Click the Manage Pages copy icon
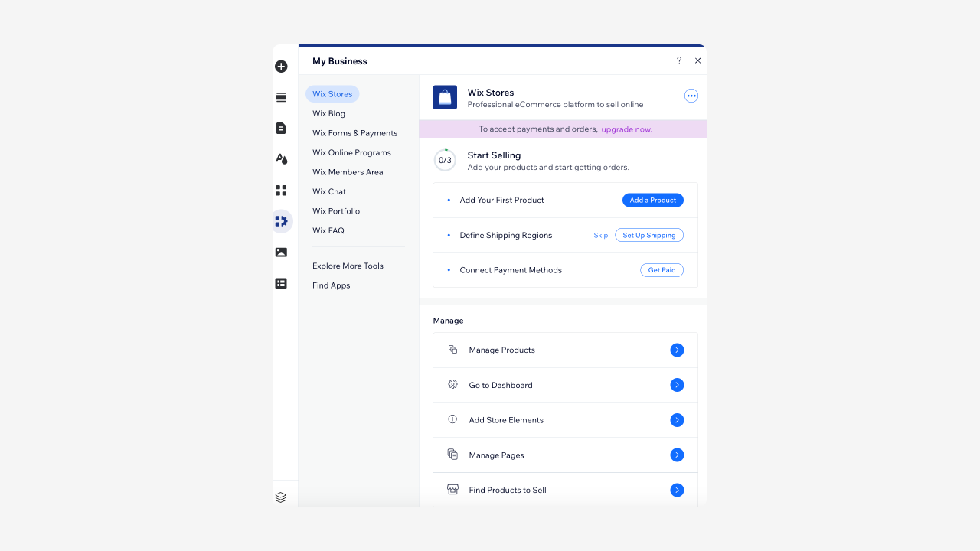Screen dimensions: 980x551 point(452,454)
